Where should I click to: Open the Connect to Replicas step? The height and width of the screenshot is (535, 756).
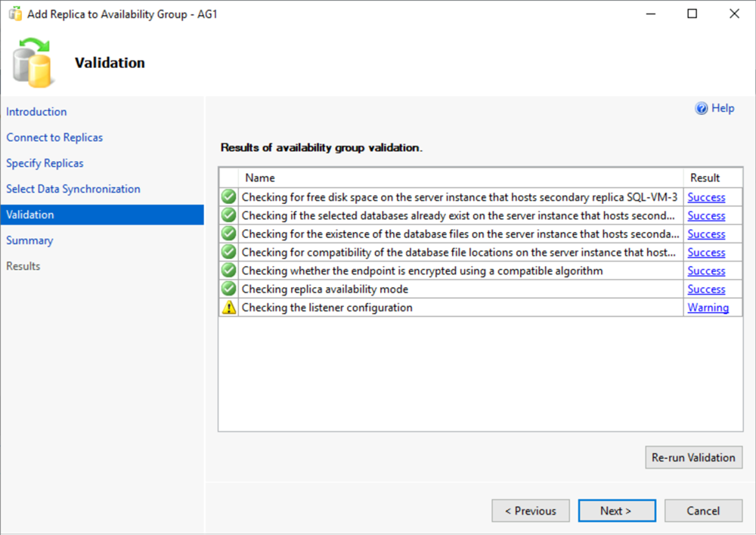point(54,137)
